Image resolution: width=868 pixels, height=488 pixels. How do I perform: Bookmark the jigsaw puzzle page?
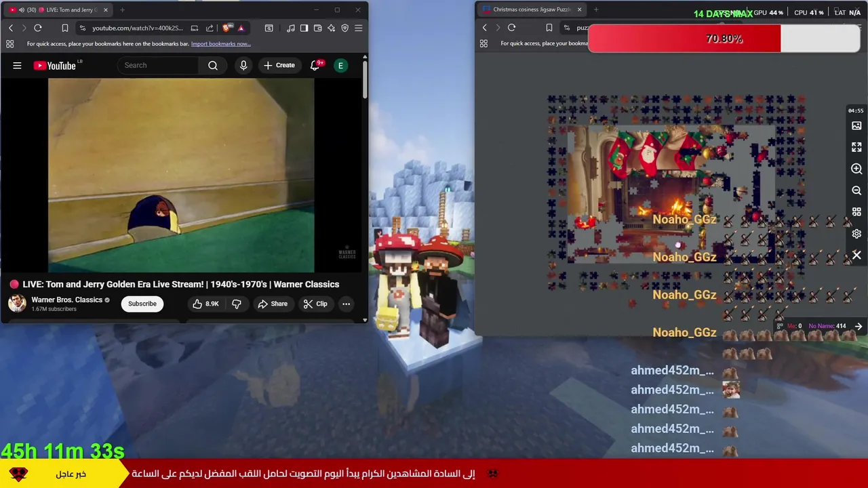(x=549, y=28)
